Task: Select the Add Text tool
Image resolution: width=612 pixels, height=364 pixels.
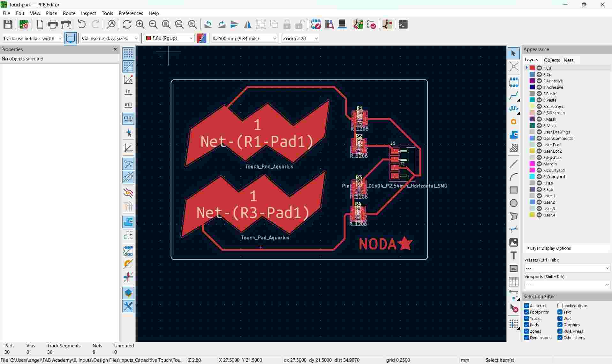Action: coord(514,255)
